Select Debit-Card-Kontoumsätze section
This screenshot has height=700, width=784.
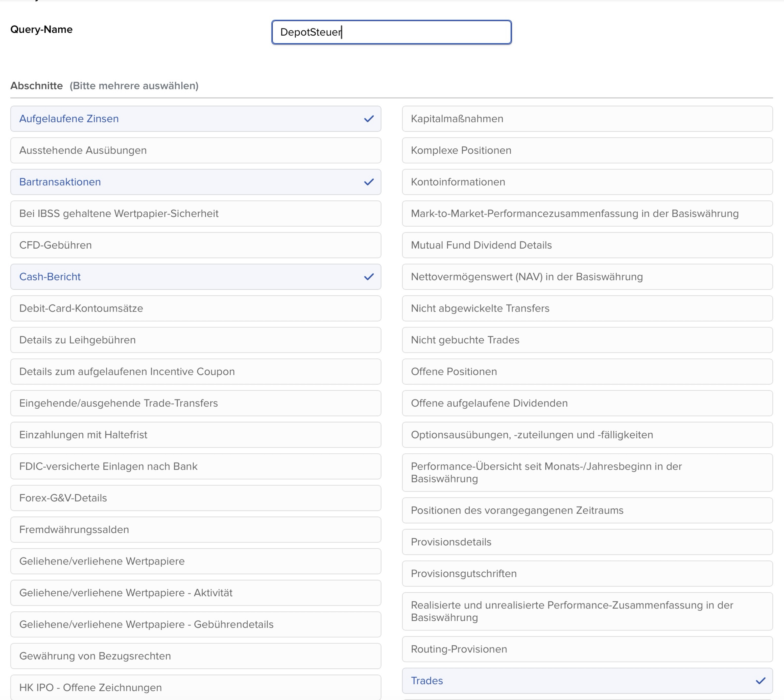[x=195, y=308]
